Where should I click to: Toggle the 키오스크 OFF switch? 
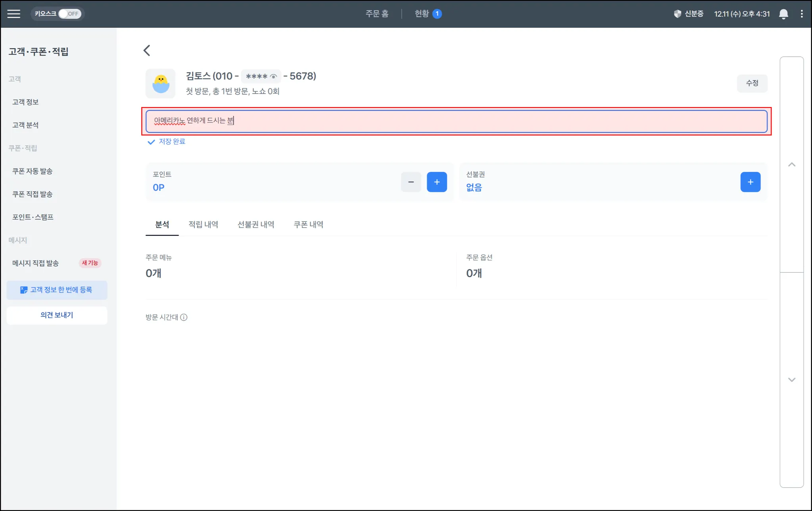tap(70, 14)
